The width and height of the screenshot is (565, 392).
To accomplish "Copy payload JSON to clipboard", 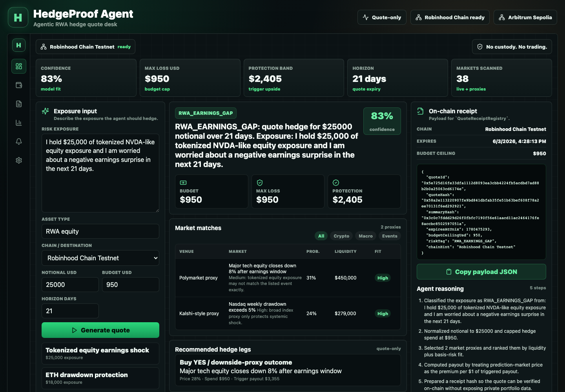I will click(481, 272).
